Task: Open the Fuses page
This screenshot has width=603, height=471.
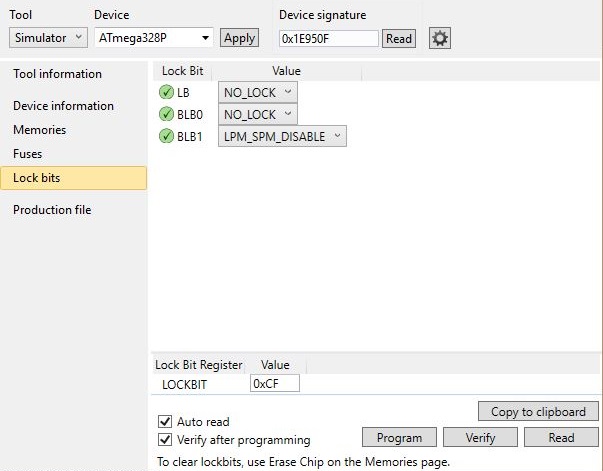Action: pos(27,154)
